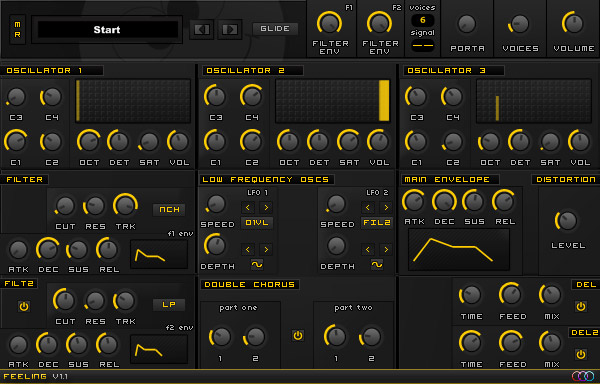Screen dimensions: 600x384
Task: Click the Oscillator 3 waveform display
Action: click(x=534, y=101)
